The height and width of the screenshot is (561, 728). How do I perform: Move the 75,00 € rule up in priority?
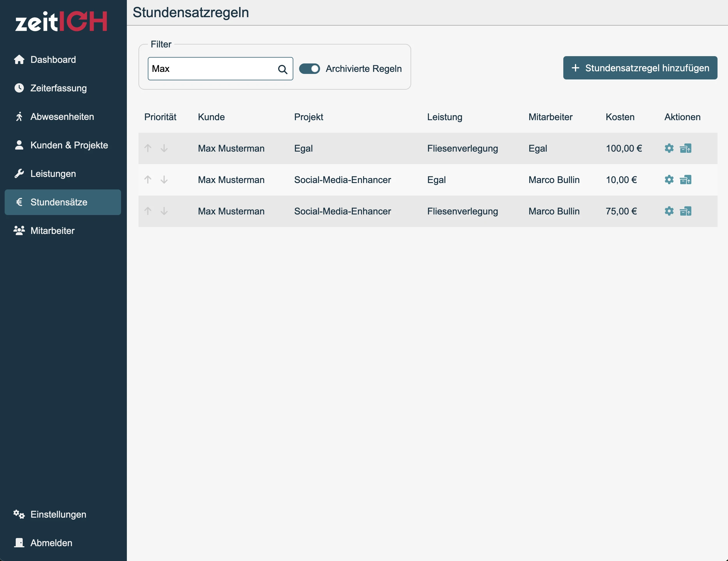click(148, 211)
